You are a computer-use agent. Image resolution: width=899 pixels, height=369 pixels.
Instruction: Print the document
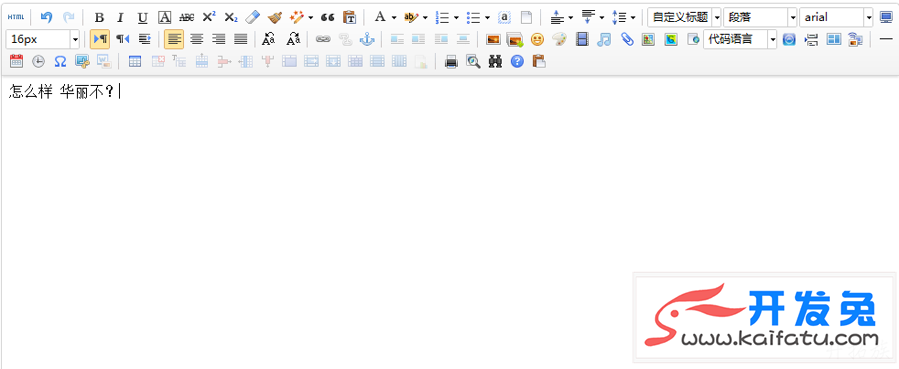pos(451,61)
